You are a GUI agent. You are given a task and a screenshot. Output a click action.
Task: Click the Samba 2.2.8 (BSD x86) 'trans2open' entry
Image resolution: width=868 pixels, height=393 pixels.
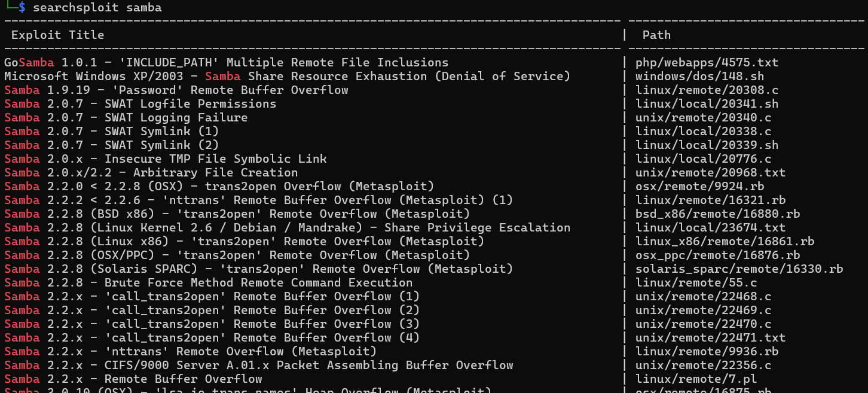237,214
